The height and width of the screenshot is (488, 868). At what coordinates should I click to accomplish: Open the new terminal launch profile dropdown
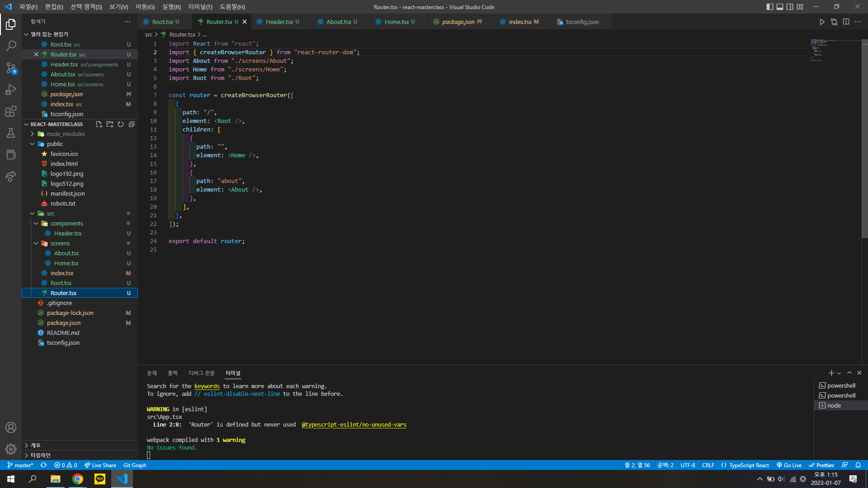tap(839, 373)
